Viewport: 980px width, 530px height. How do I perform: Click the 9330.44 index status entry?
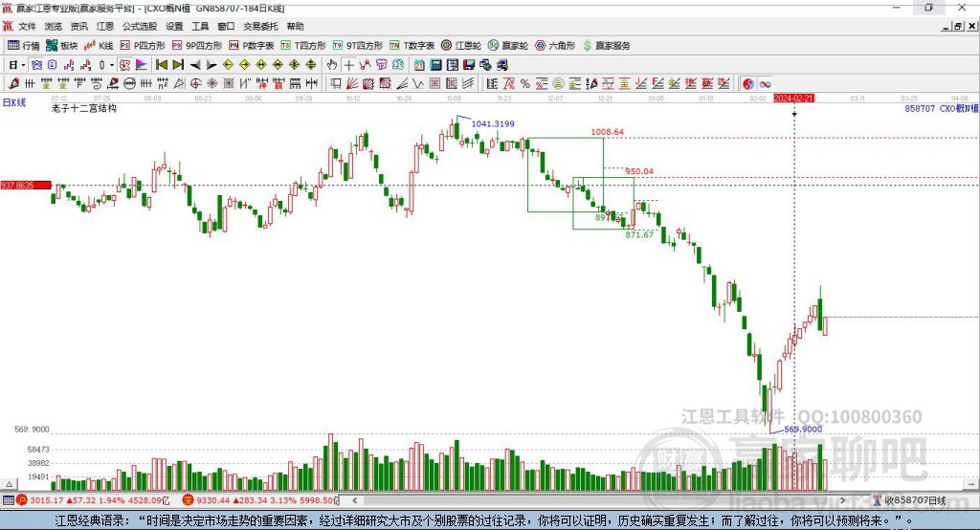pyautogui.click(x=260, y=500)
